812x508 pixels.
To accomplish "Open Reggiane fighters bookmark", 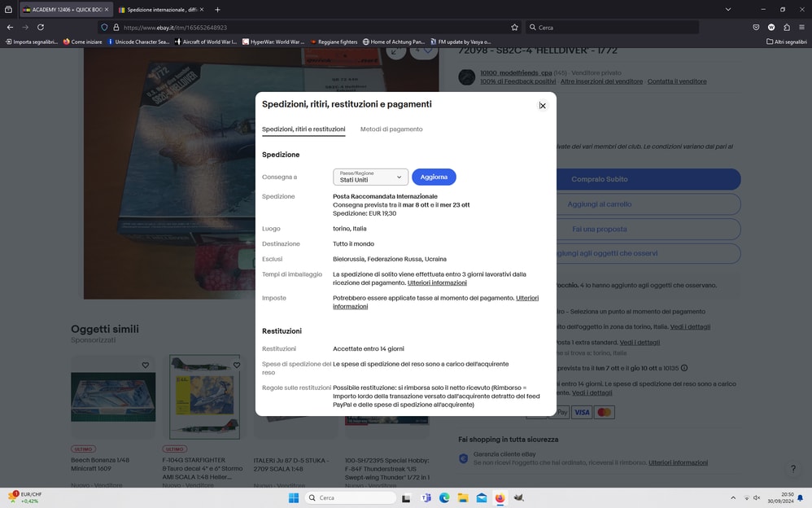I will point(334,42).
